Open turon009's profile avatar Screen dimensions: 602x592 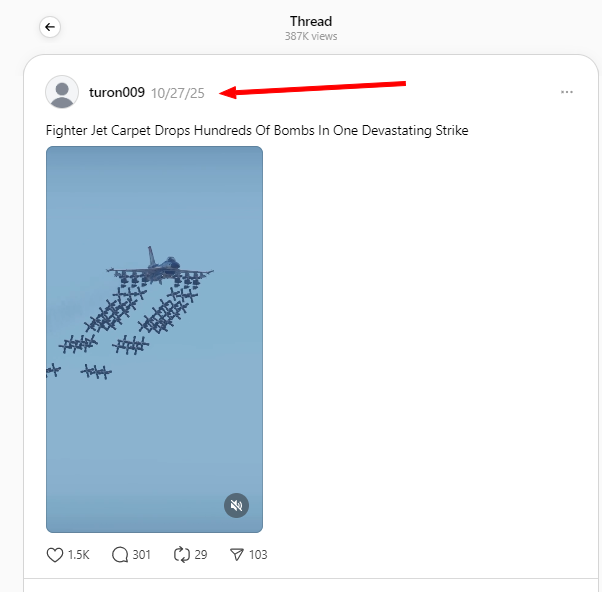(62, 92)
